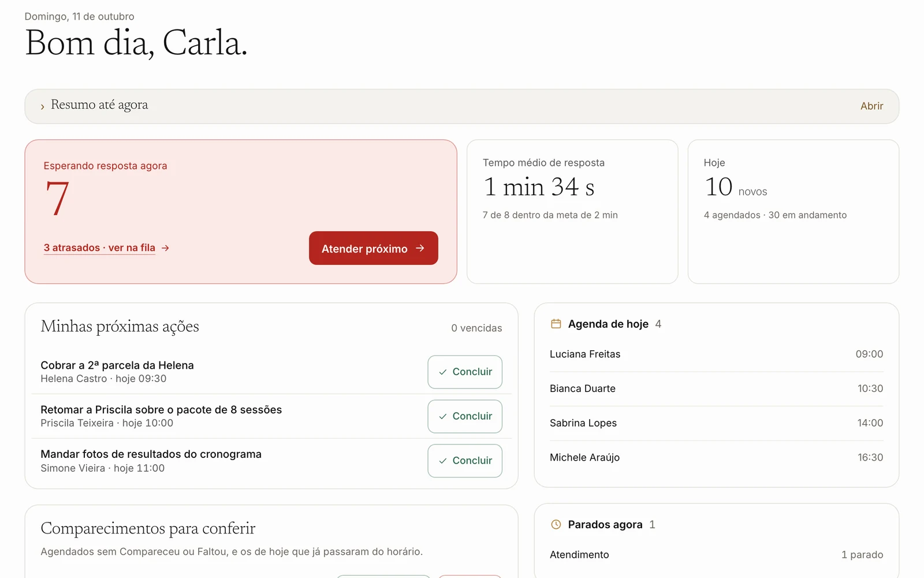This screenshot has height=578, width=924.
Task: Click the Tempo médio de resposta card value
Action: tap(539, 187)
